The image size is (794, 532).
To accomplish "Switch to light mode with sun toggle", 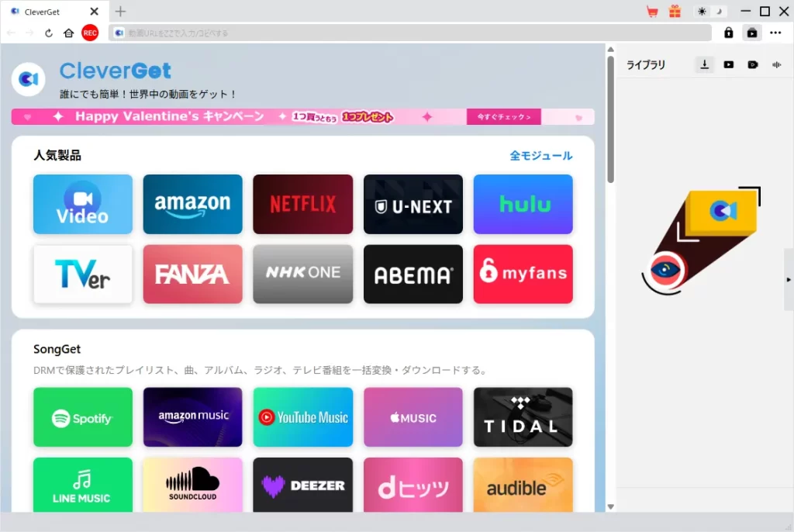I will (703, 12).
